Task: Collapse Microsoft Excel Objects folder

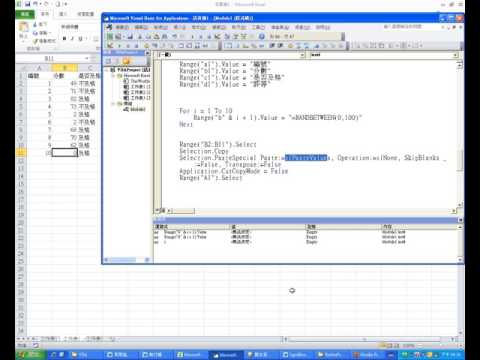Action: tap(113, 76)
